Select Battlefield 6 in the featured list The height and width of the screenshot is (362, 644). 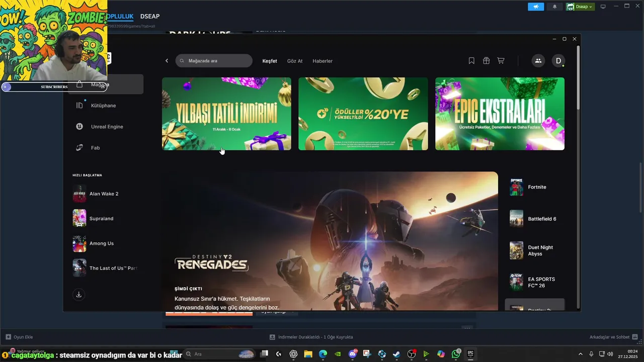[x=535, y=219]
